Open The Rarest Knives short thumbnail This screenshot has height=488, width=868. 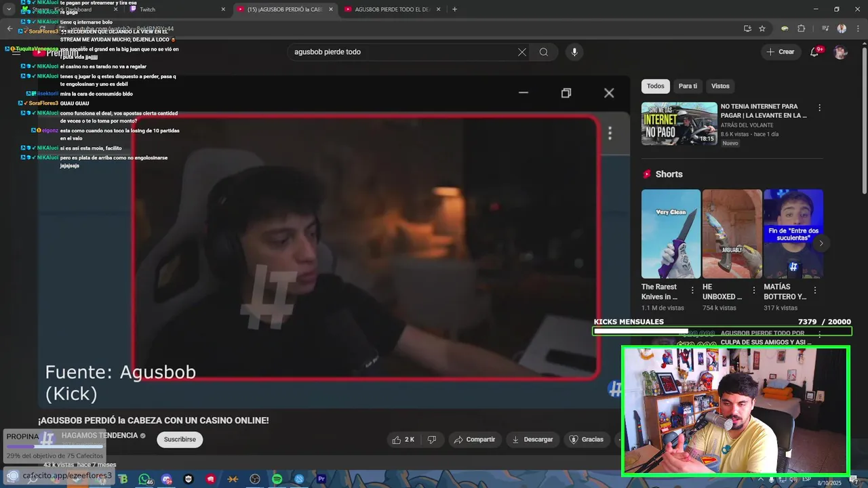click(x=671, y=234)
